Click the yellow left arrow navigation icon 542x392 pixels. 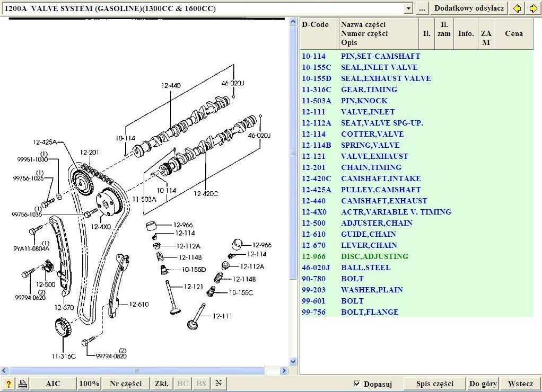(517, 8)
